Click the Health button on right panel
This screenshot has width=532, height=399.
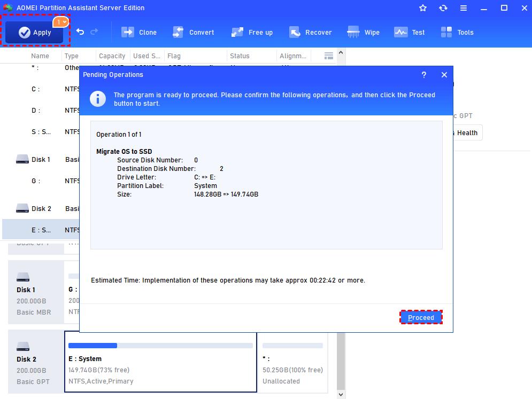tap(467, 133)
